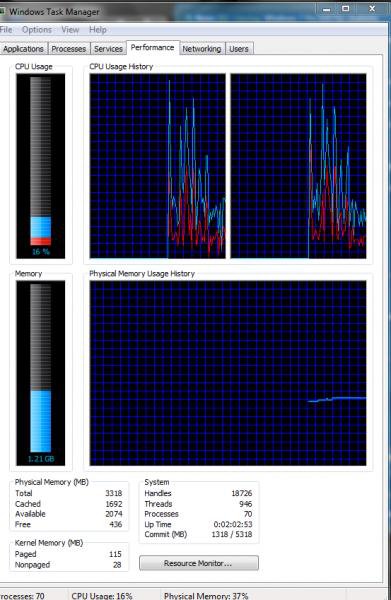Select the Performance tab
391x600 pixels.
[x=152, y=47]
